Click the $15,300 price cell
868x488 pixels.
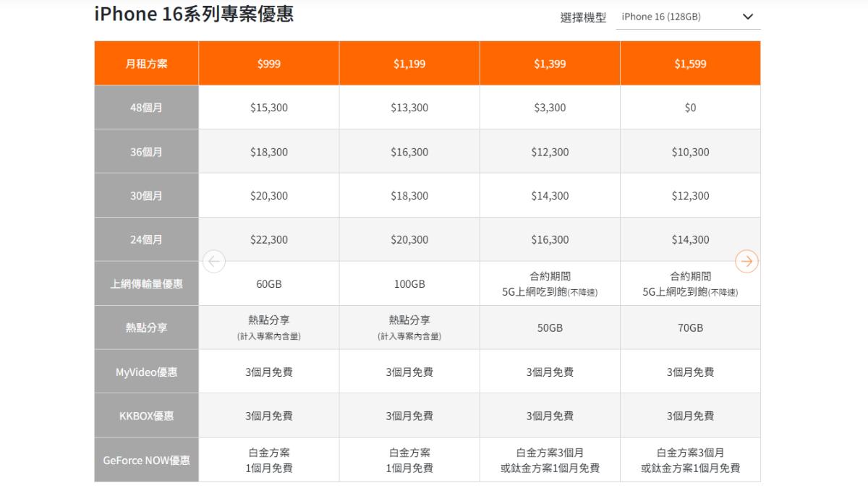click(269, 108)
